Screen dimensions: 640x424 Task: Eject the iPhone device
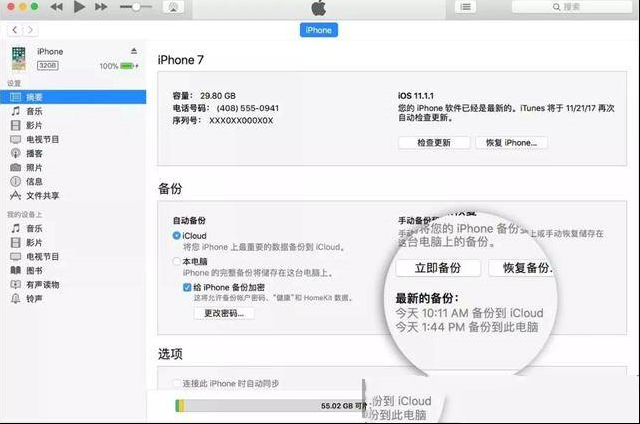coord(134,51)
